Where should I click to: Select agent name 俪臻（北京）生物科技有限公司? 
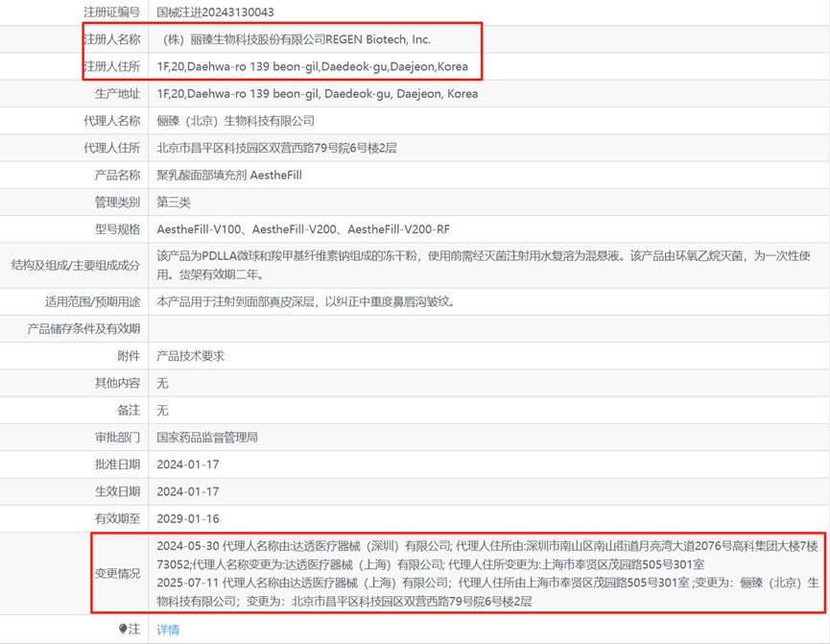click(x=235, y=121)
